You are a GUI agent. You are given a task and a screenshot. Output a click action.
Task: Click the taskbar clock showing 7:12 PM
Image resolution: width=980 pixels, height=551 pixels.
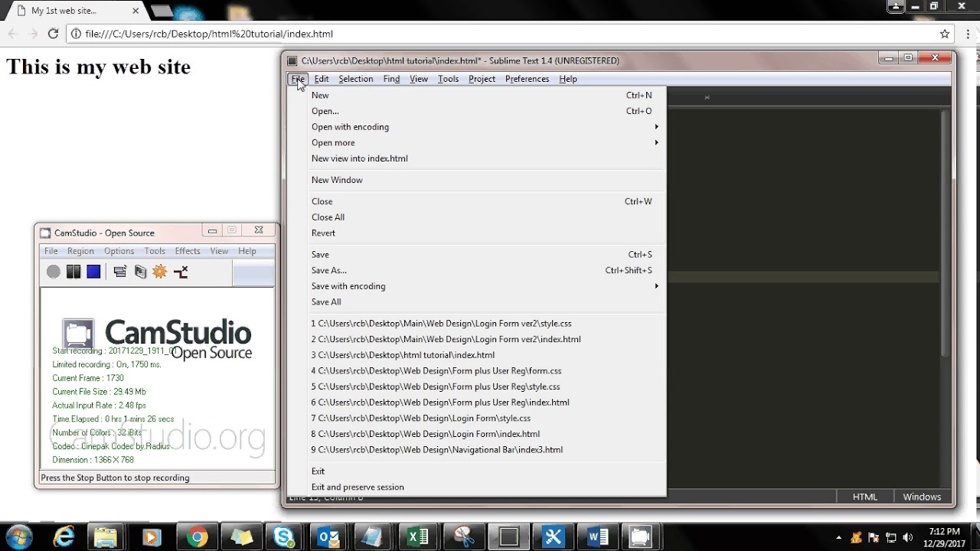coord(943,537)
